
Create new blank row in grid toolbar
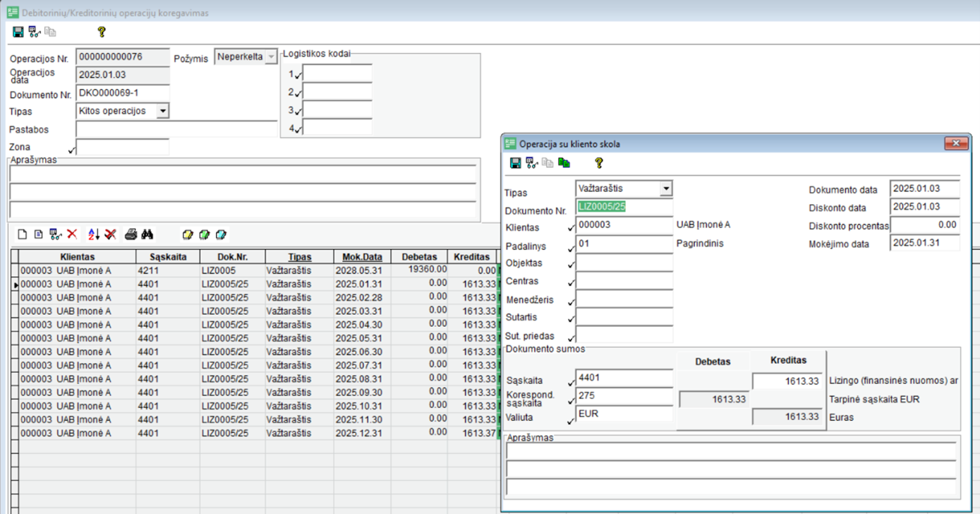(22, 234)
